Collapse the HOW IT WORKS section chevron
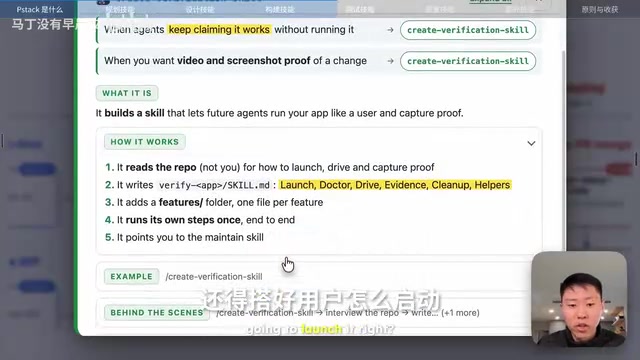Viewport: 640px width, 360px height. pyautogui.click(x=531, y=143)
